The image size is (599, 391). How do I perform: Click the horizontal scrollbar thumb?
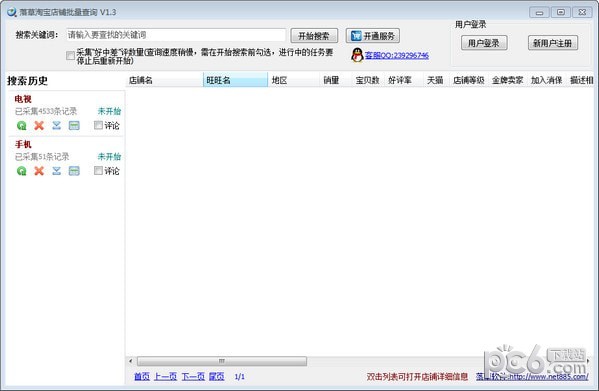[x=222, y=361]
